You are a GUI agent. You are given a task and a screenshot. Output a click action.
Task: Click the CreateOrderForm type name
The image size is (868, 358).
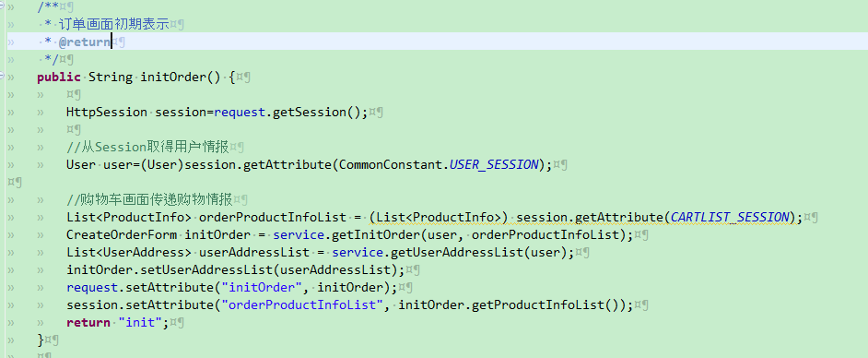[x=122, y=235]
